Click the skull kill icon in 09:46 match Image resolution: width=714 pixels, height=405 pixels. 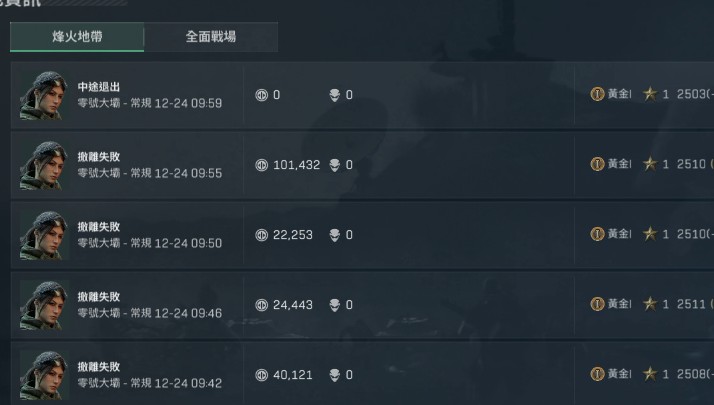[x=335, y=305]
